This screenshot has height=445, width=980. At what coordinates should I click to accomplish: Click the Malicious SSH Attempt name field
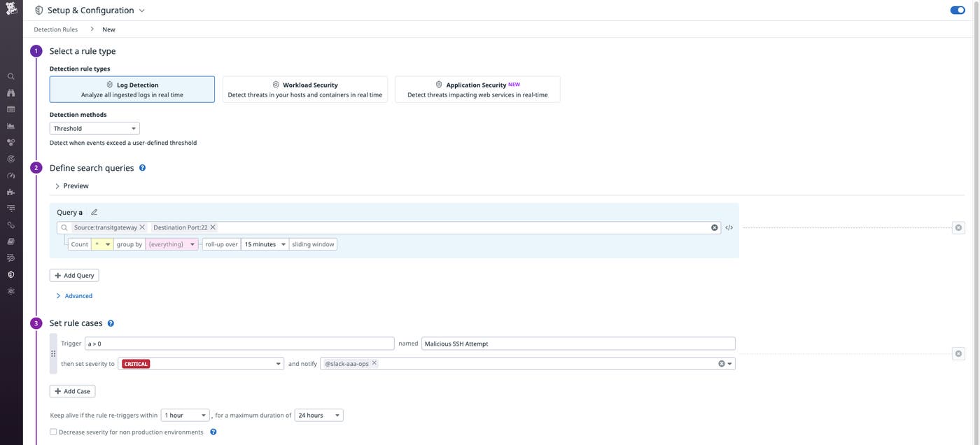point(578,342)
